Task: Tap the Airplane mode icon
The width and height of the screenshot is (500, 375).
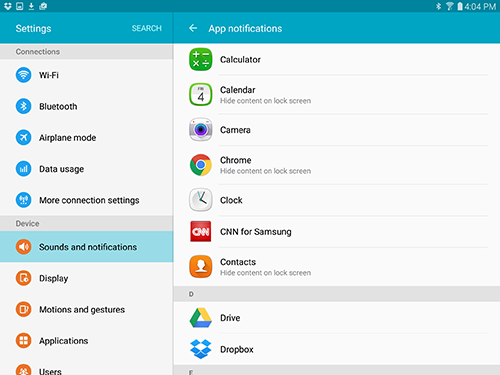Action: coord(23,137)
